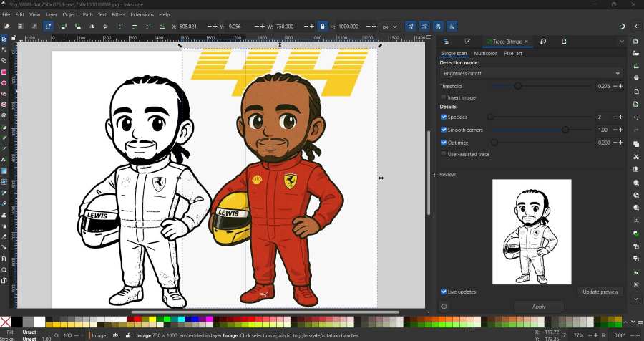The image size is (644, 341).
Task: Click the Update preview button
Action: click(x=600, y=292)
